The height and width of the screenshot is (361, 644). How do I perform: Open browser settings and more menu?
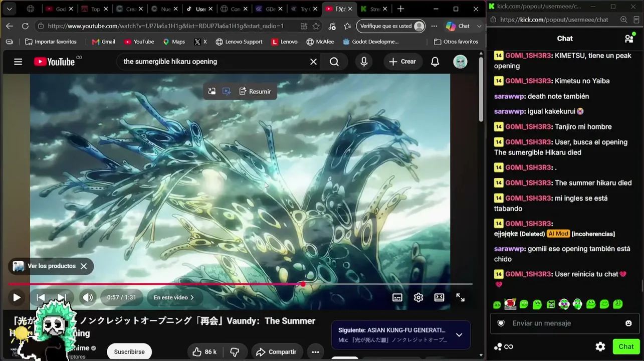tap(434, 26)
